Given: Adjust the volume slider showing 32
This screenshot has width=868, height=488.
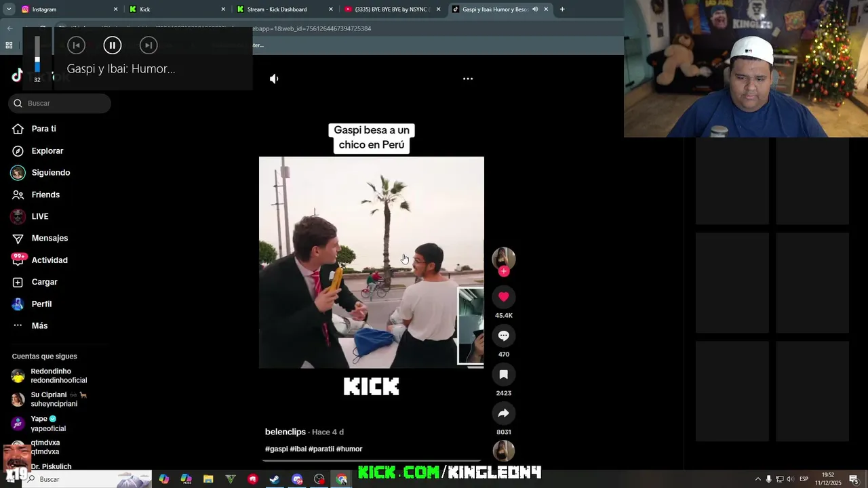Looking at the screenshot, I should point(37,54).
